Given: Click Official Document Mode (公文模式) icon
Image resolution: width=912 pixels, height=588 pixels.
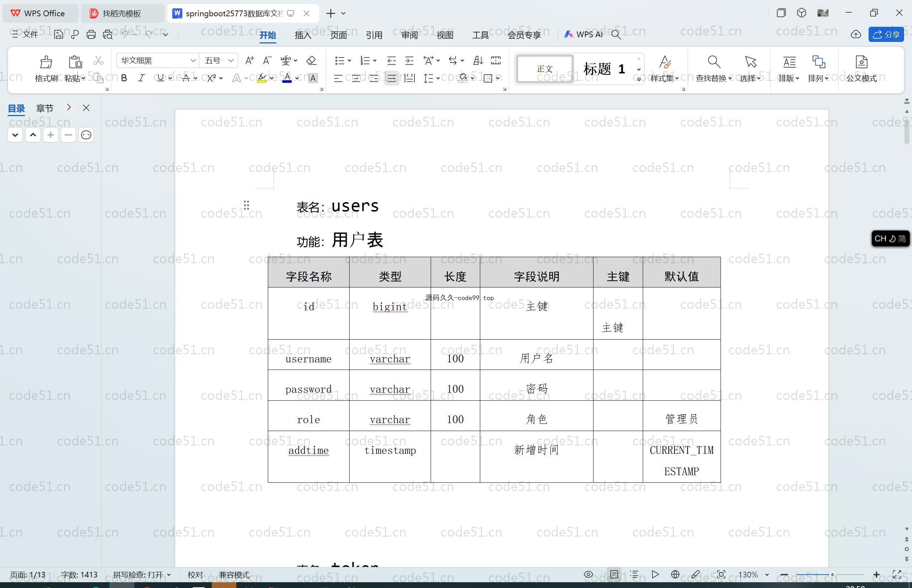Looking at the screenshot, I should [x=862, y=62].
